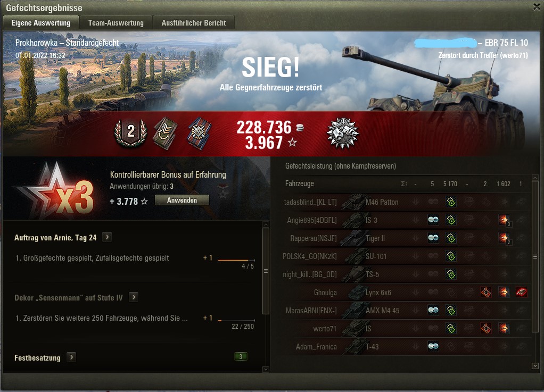The width and height of the screenshot is (544, 392).
Task: Click the green chevron ribbon medal
Action: pos(166,134)
